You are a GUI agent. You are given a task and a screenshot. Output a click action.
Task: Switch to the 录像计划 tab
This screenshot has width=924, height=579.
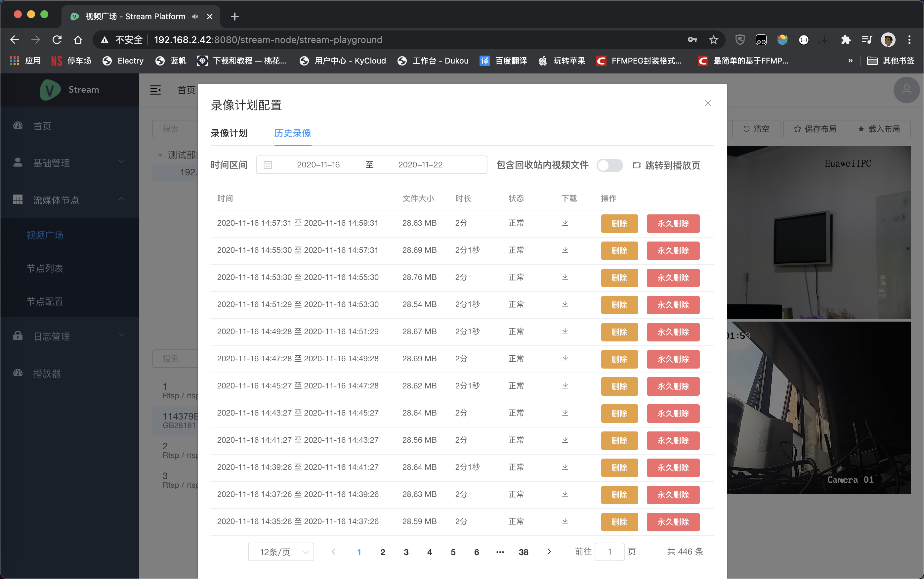pyautogui.click(x=229, y=133)
